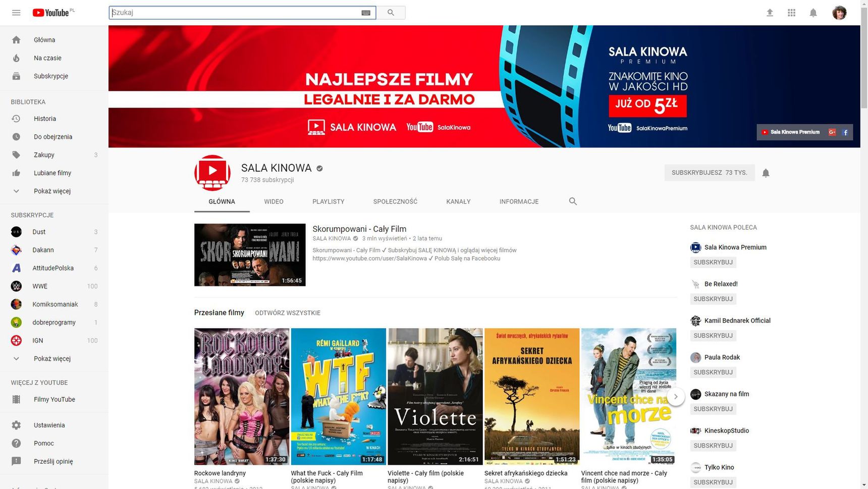Open Przesłane filmy section heading

(219, 313)
